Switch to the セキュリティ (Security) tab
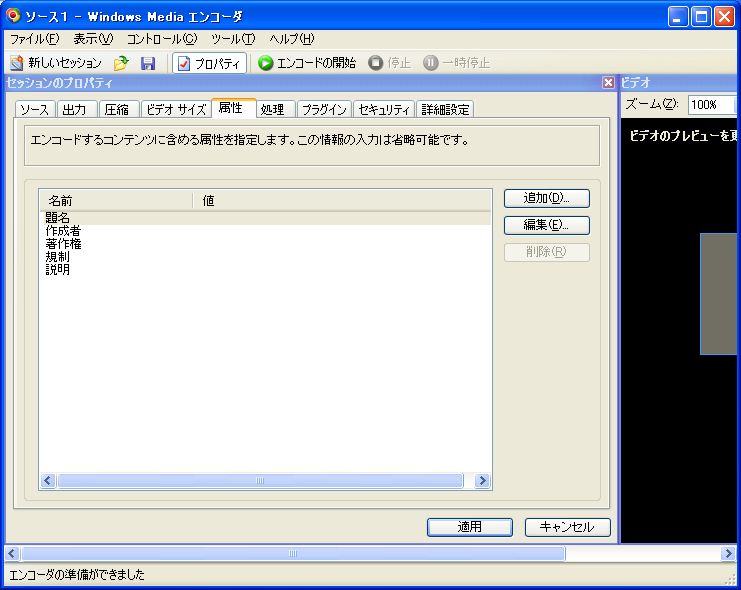 [x=384, y=110]
